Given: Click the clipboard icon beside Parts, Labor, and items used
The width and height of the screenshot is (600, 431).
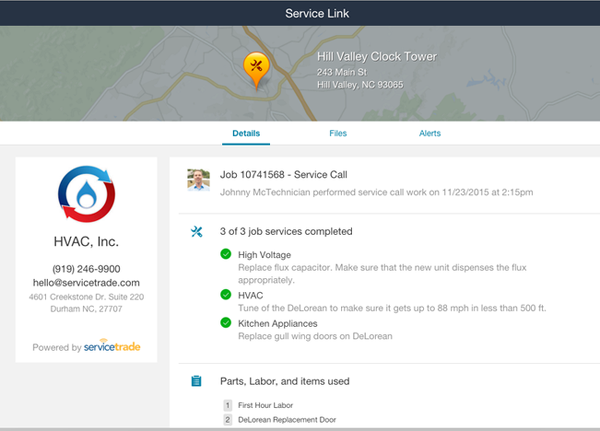Looking at the screenshot, I should coord(196,381).
